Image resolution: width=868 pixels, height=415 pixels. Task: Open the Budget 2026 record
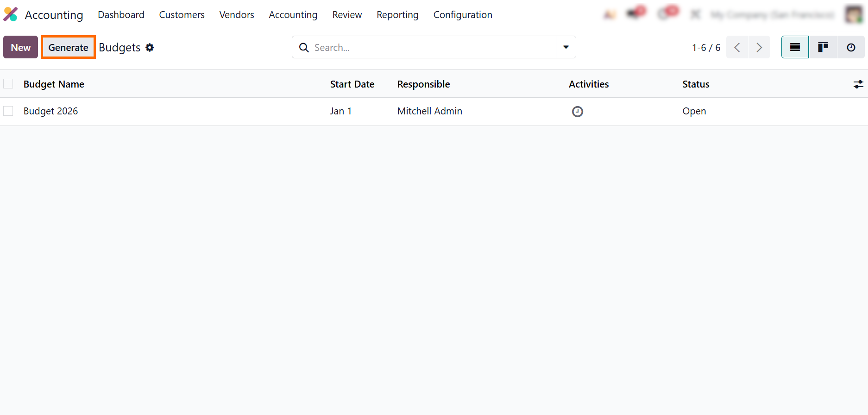click(x=51, y=111)
